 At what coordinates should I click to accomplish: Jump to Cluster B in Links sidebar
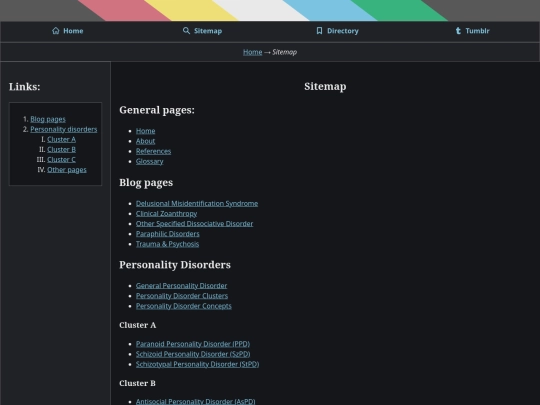click(61, 149)
